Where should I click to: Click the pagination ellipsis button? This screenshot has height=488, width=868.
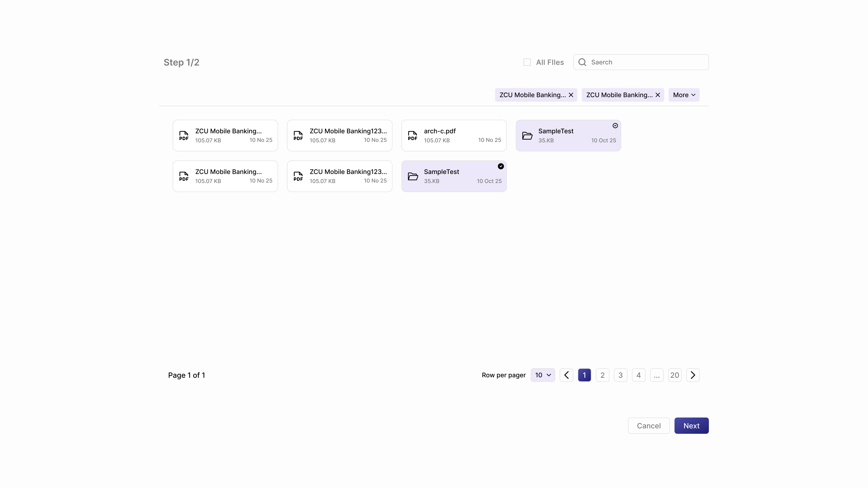[657, 375]
